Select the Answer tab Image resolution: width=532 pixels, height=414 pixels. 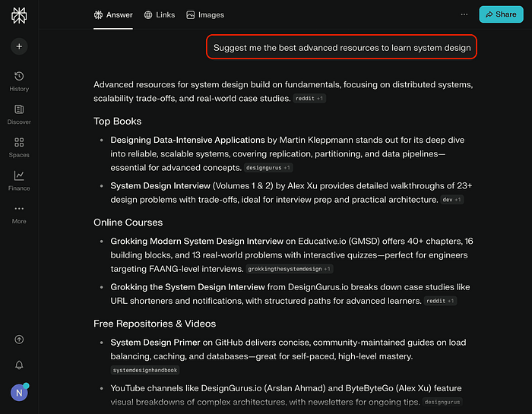point(112,14)
